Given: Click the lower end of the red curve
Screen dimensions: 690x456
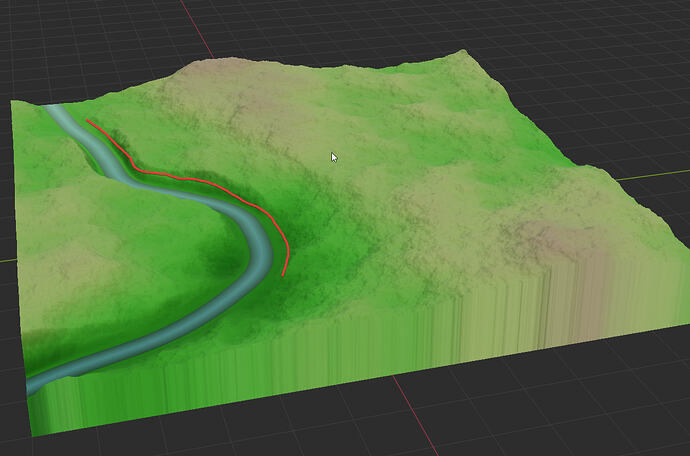Looking at the screenshot, I should (x=284, y=273).
